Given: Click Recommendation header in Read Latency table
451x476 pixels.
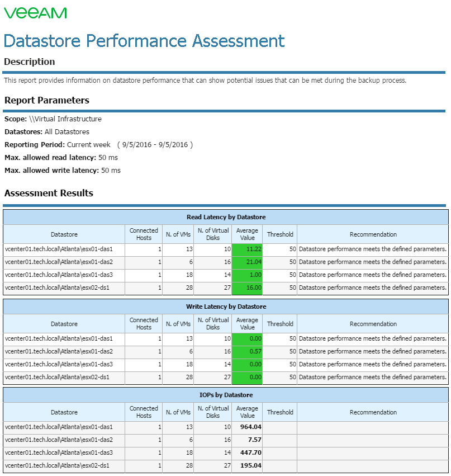Looking at the screenshot, I should point(373,234).
